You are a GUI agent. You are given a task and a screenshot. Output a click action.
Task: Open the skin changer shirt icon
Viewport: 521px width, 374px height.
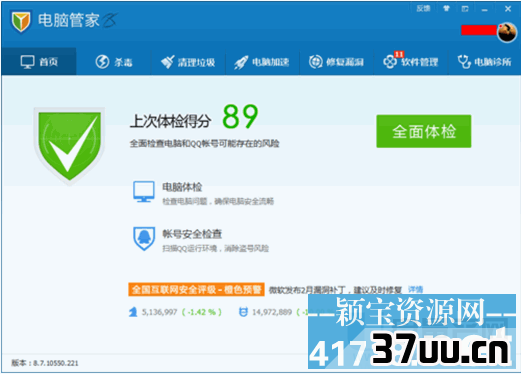pos(446,9)
